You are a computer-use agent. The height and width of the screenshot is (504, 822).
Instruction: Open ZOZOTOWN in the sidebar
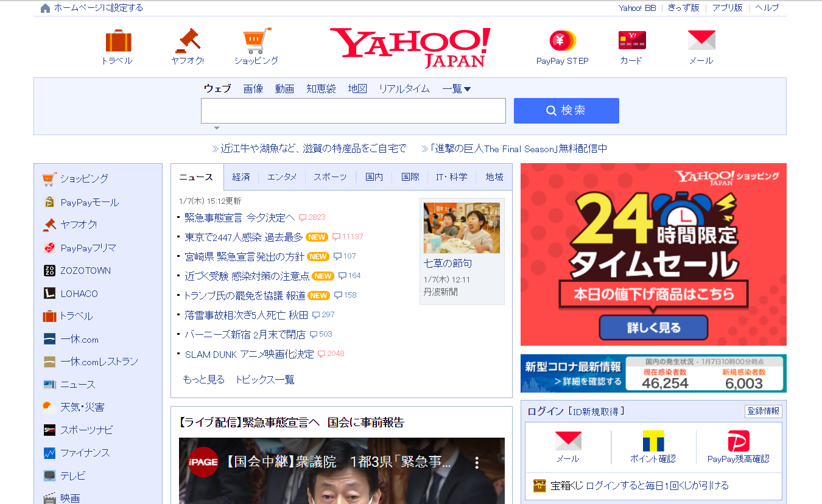(86, 270)
